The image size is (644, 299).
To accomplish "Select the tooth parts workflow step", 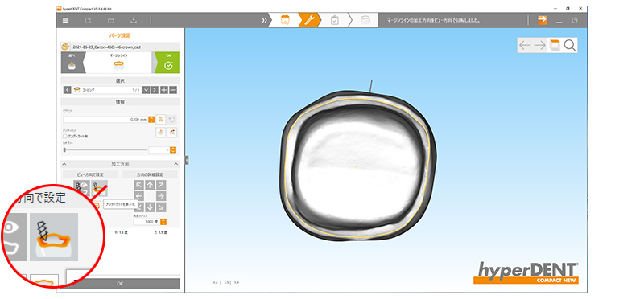I will pos(284,20).
